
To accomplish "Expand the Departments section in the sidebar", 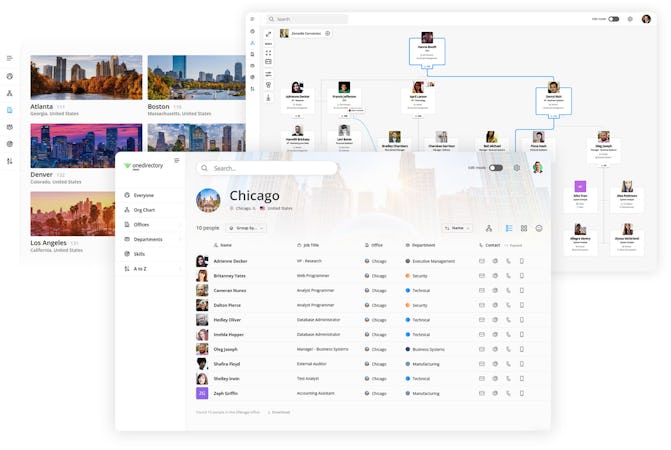I will (152, 239).
